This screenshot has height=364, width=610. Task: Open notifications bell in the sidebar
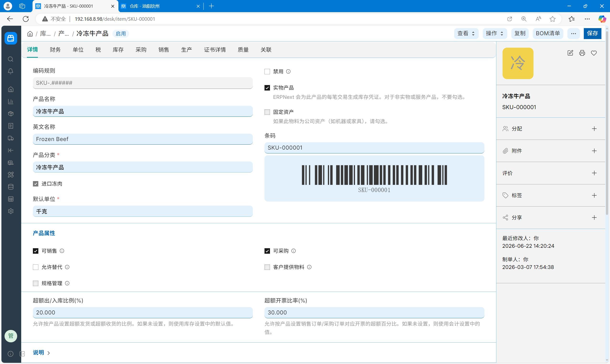[10, 71]
